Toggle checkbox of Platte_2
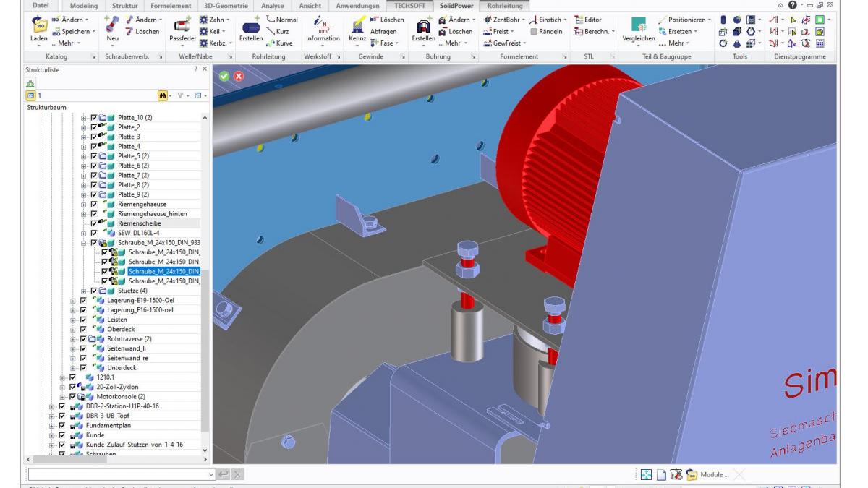 (94, 127)
